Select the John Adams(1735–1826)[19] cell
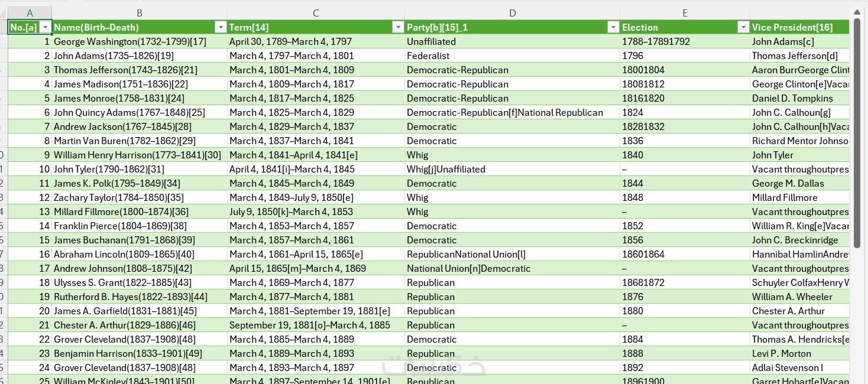 [x=140, y=56]
